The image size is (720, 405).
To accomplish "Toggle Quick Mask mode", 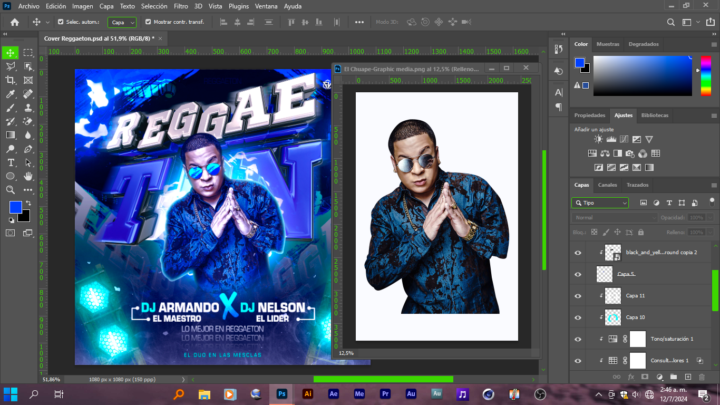I will 10,233.
